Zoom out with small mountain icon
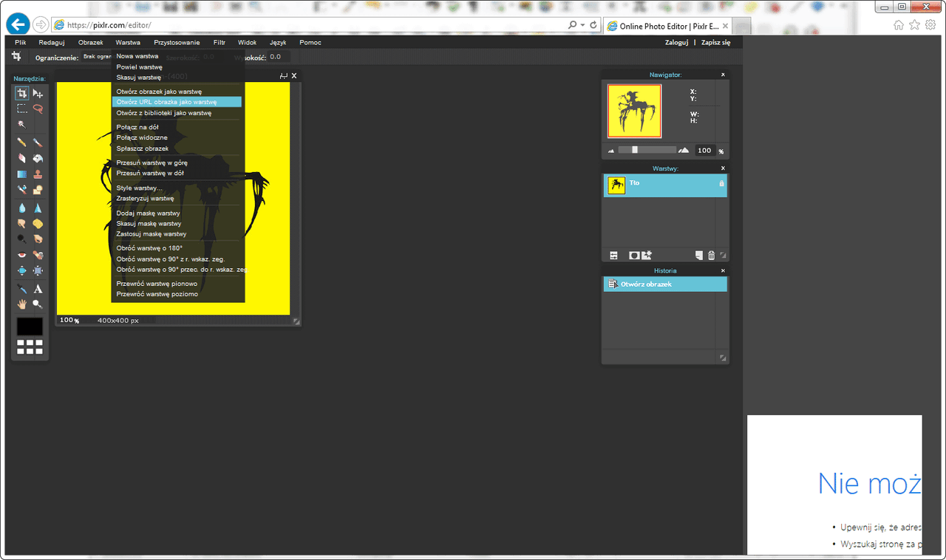 [611, 151]
